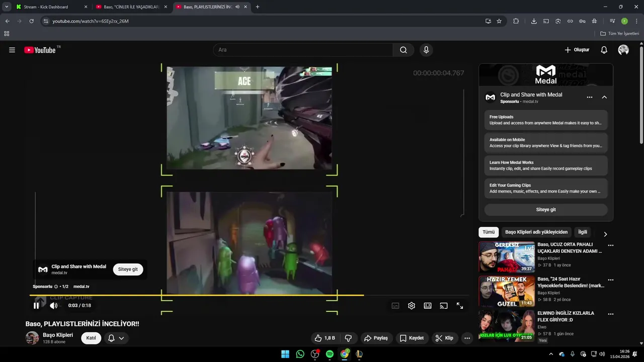Viewport: 644px width, 362px height.
Task: Dislike the video
Action: (x=348, y=338)
